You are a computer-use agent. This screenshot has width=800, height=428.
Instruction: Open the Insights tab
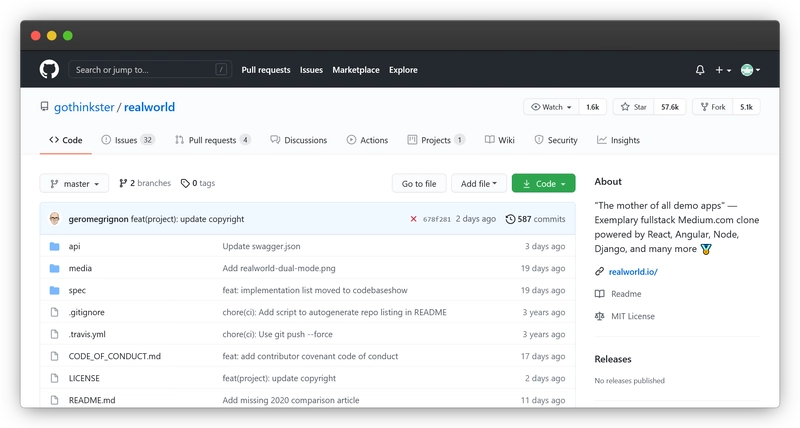pos(618,140)
